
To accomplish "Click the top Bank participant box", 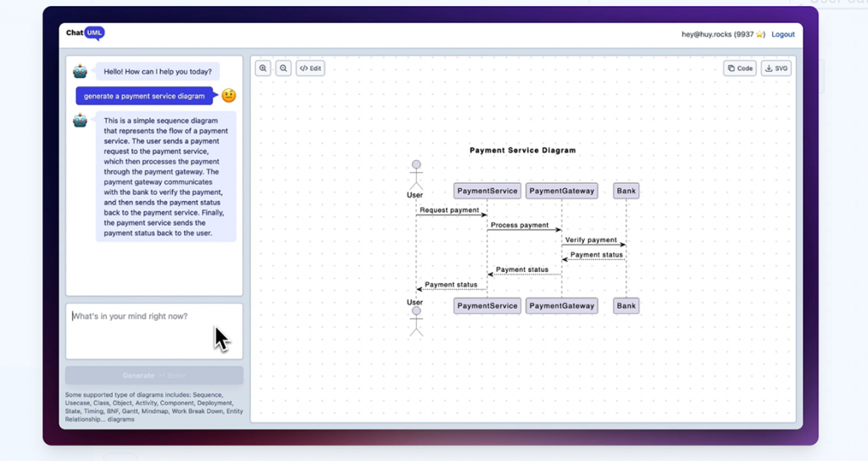I will [626, 191].
